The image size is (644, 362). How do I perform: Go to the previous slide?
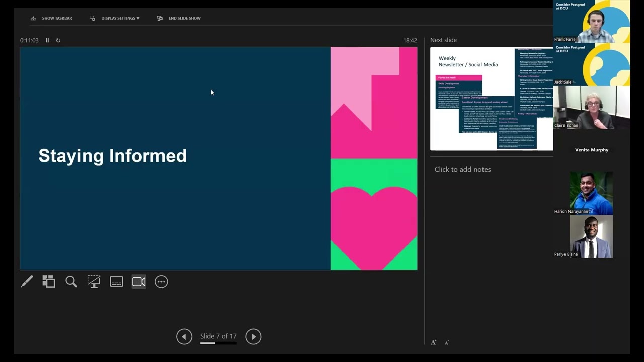[x=184, y=336]
